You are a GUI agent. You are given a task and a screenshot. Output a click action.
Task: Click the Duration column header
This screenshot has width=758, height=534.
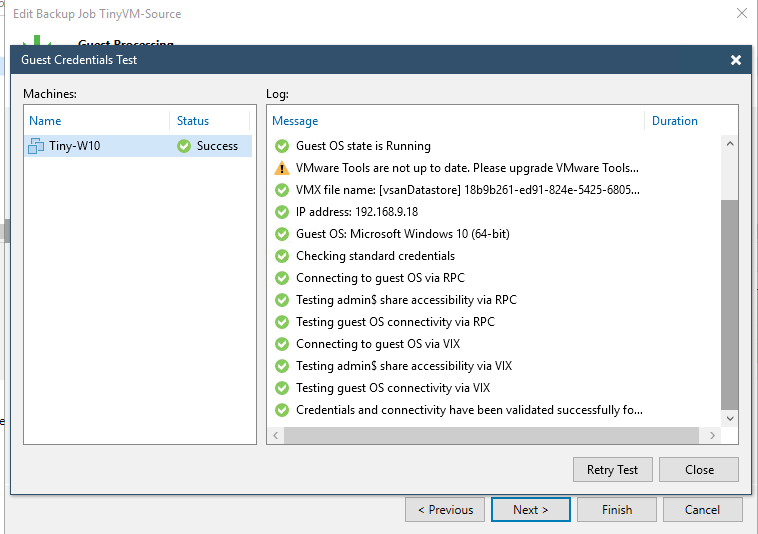[x=674, y=121]
